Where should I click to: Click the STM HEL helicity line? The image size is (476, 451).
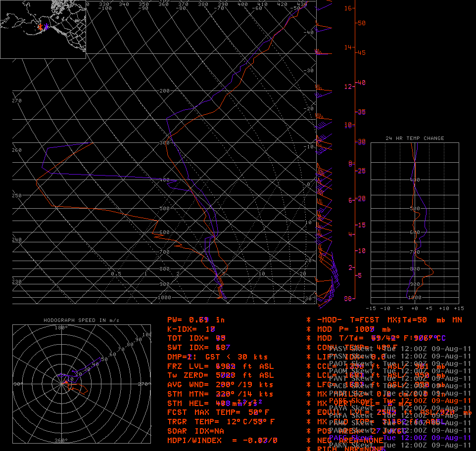point(215,404)
